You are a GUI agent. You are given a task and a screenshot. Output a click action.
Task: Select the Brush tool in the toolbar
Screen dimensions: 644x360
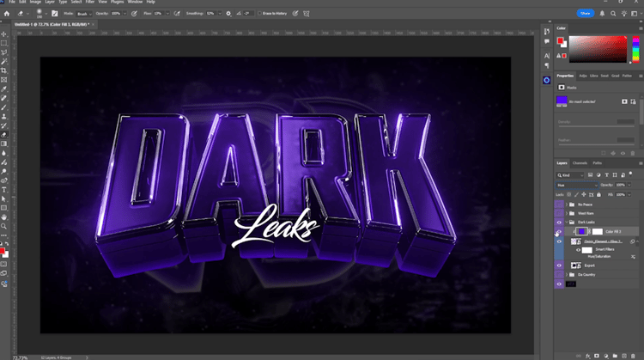(x=4, y=107)
